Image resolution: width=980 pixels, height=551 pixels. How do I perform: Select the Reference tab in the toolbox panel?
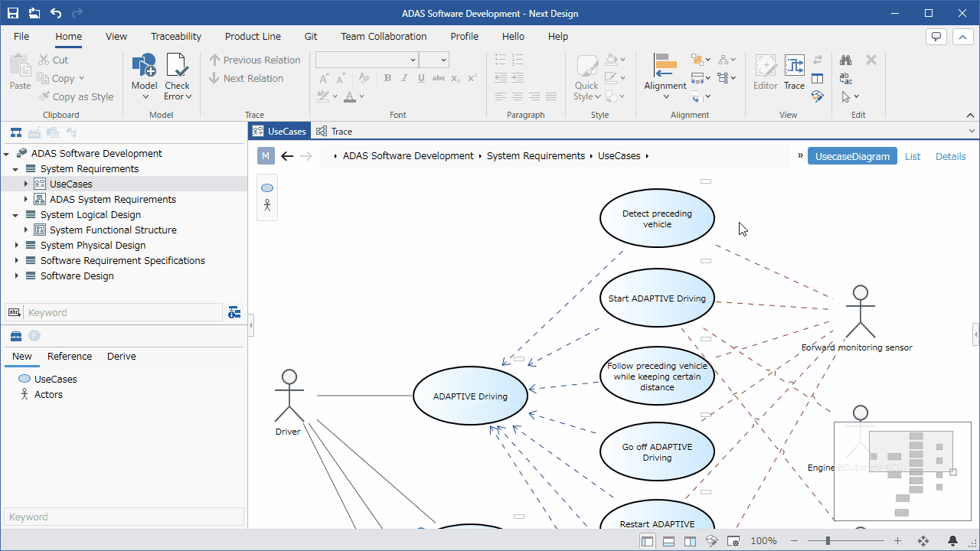pos(70,357)
